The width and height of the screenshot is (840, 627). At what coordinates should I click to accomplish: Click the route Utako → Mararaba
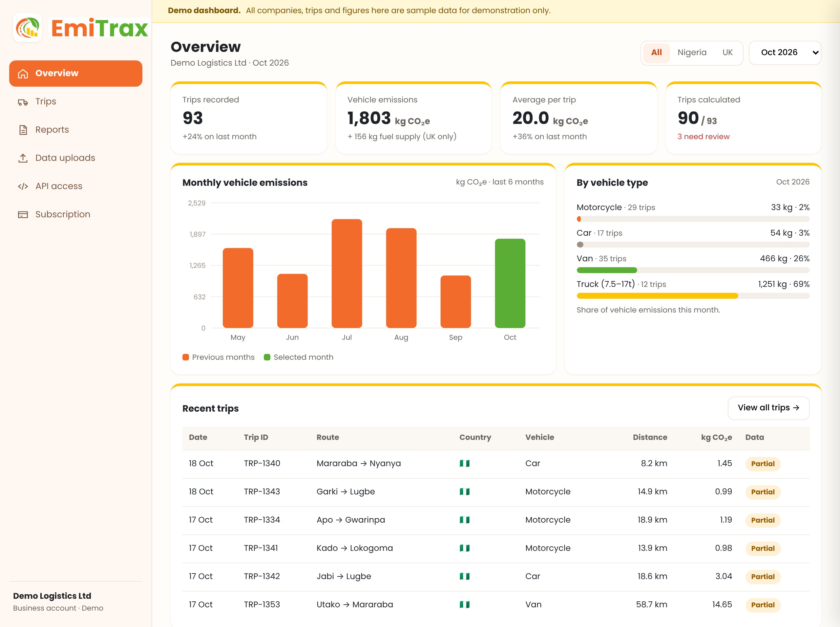354,605
